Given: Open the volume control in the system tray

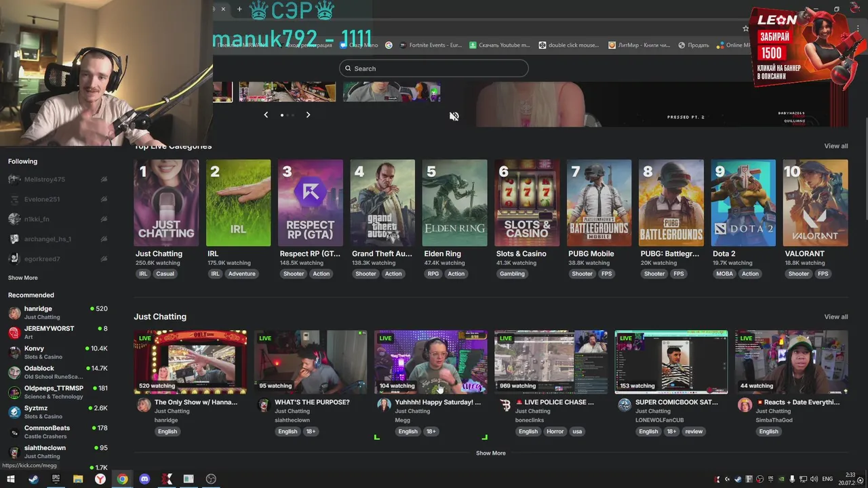Looking at the screenshot, I should pos(813,479).
